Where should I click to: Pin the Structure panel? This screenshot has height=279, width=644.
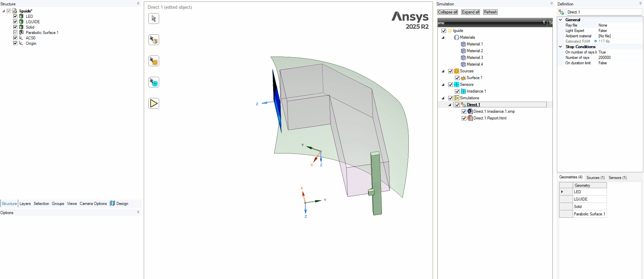pyautogui.click(x=138, y=4)
